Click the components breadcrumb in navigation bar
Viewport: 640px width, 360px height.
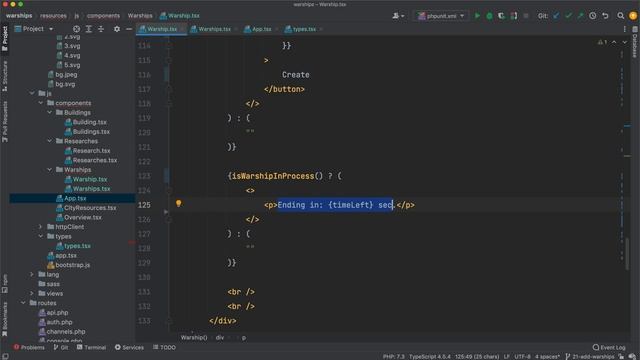(103, 16)
